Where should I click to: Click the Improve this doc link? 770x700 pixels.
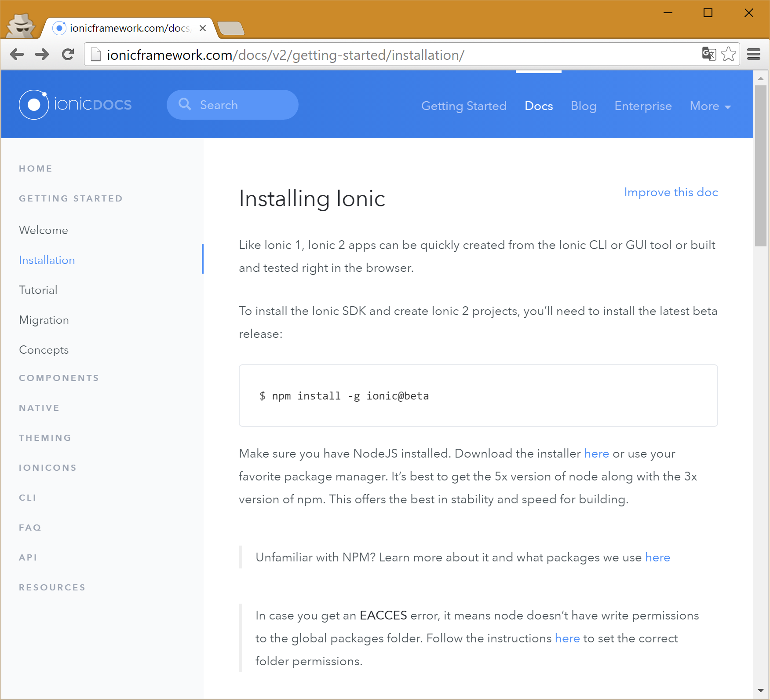[x=671, y=192]
